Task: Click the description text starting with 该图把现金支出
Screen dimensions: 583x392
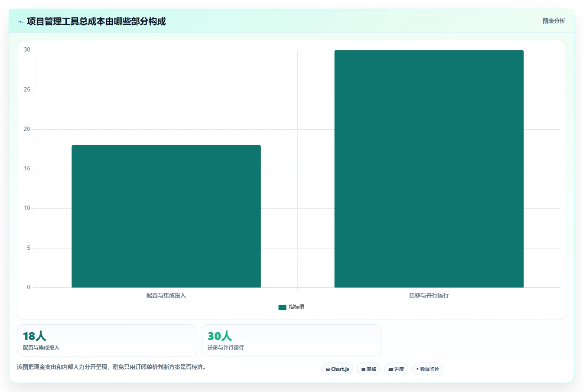Action: [112, 367]
